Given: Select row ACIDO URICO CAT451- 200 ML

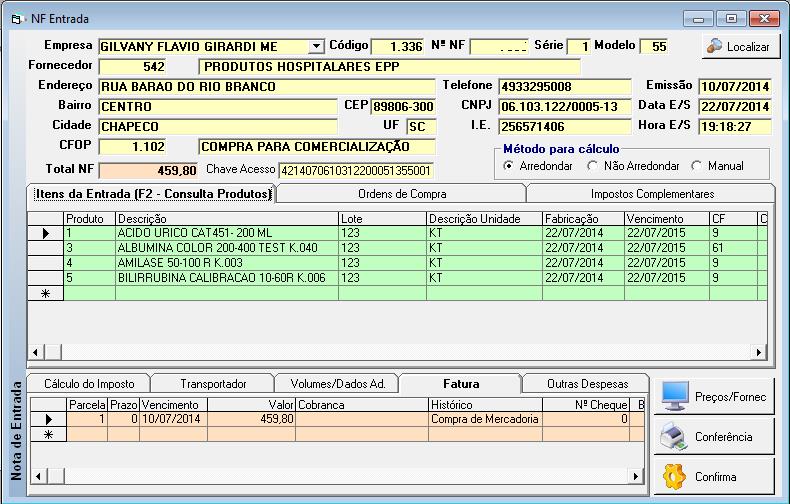Looking at the screenshot, I should click(x=397, y=233).
